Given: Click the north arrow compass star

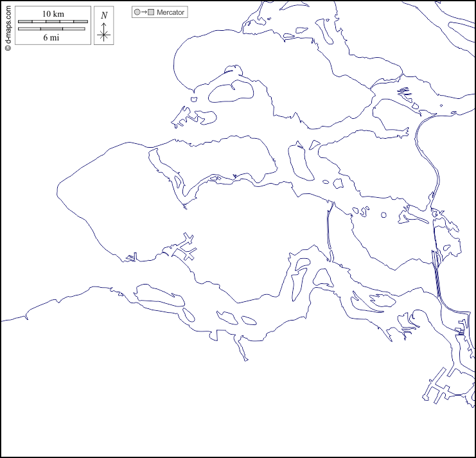Looking at the screenshot, I should coord(104,34).
